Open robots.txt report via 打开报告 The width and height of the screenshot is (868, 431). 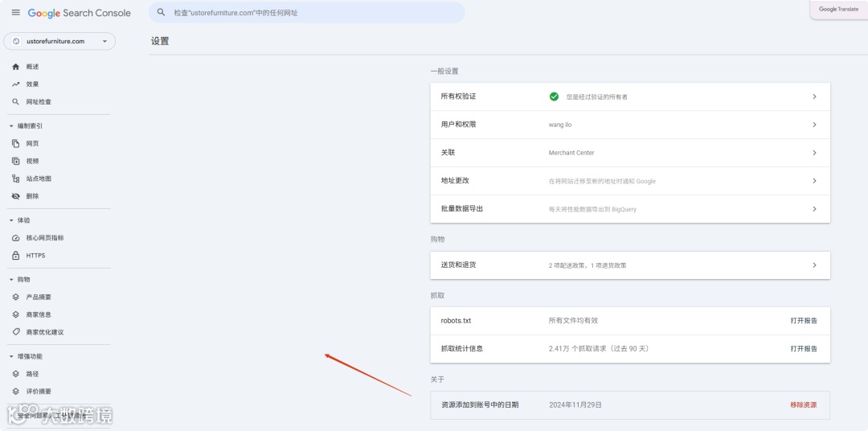[804, 321]
